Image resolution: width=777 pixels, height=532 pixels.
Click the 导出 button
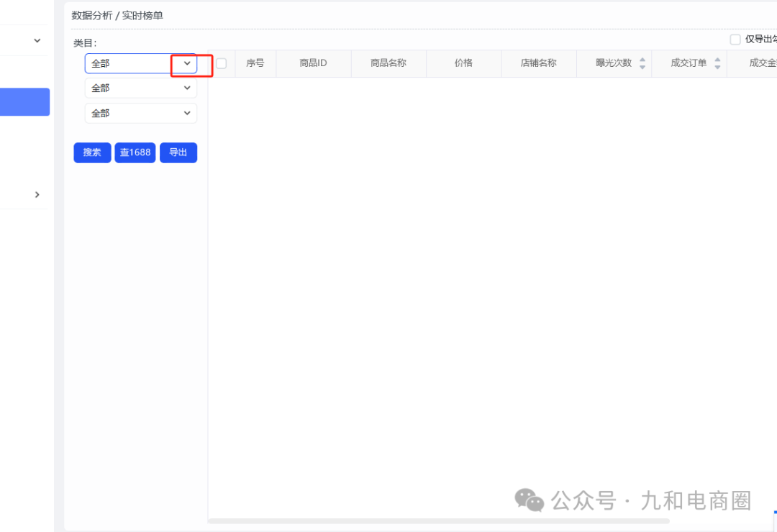(x=178, y=152)
